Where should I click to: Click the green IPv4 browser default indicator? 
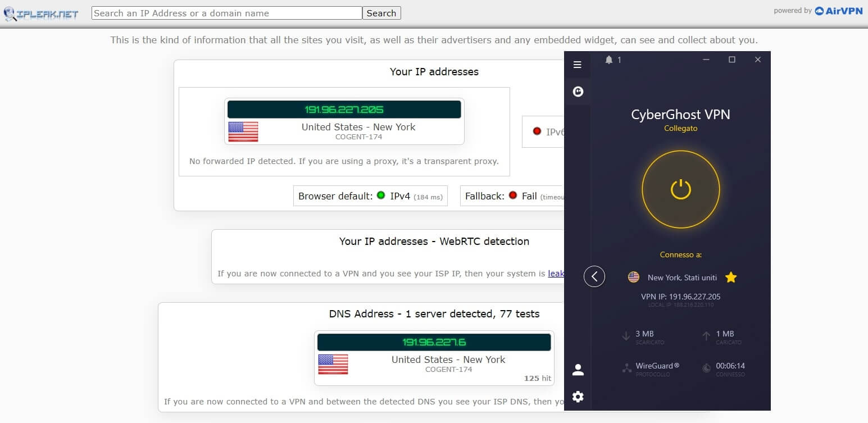(x=381, y=195)
